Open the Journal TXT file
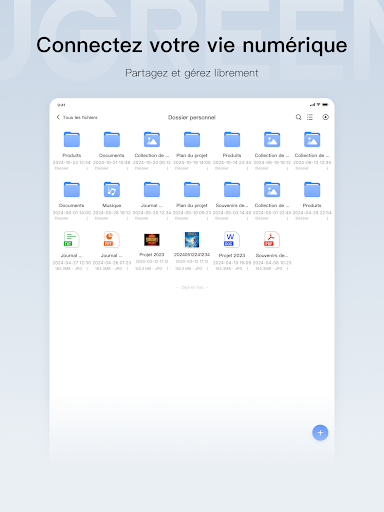Screen dimensions: 384x512 pyautogui.click(x=72, y=240)
